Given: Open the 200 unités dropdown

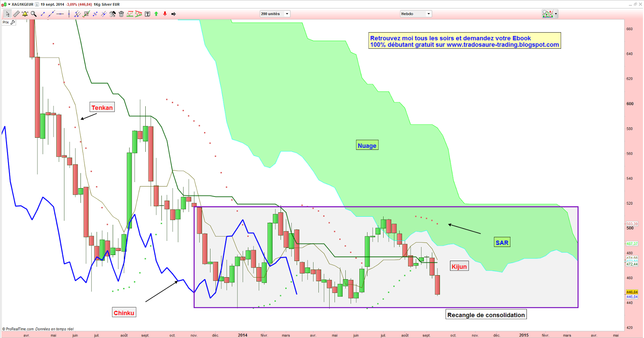Looking at the screenshot, I should click(275, 14).
